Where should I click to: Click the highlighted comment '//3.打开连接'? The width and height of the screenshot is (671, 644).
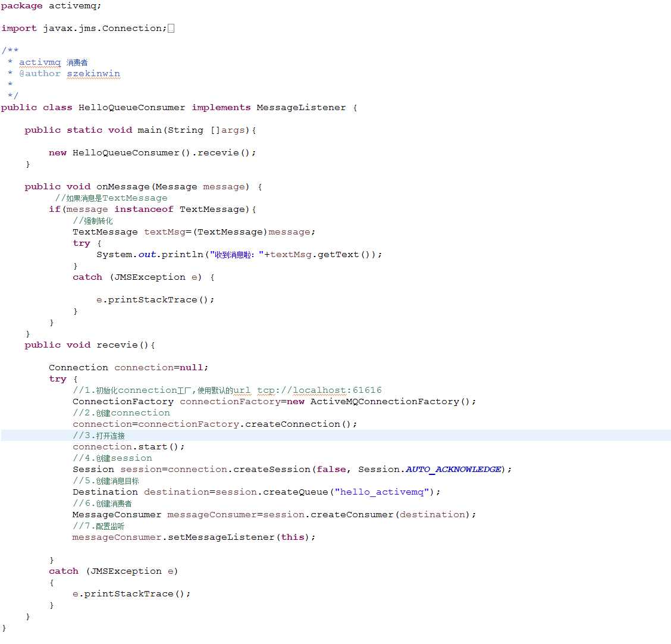99,436
